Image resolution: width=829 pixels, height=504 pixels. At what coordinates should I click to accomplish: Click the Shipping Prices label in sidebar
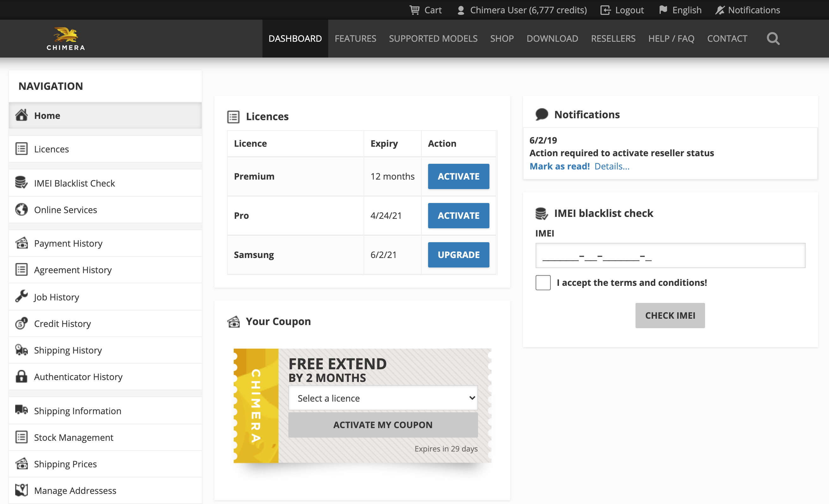(x=65, y=464)
